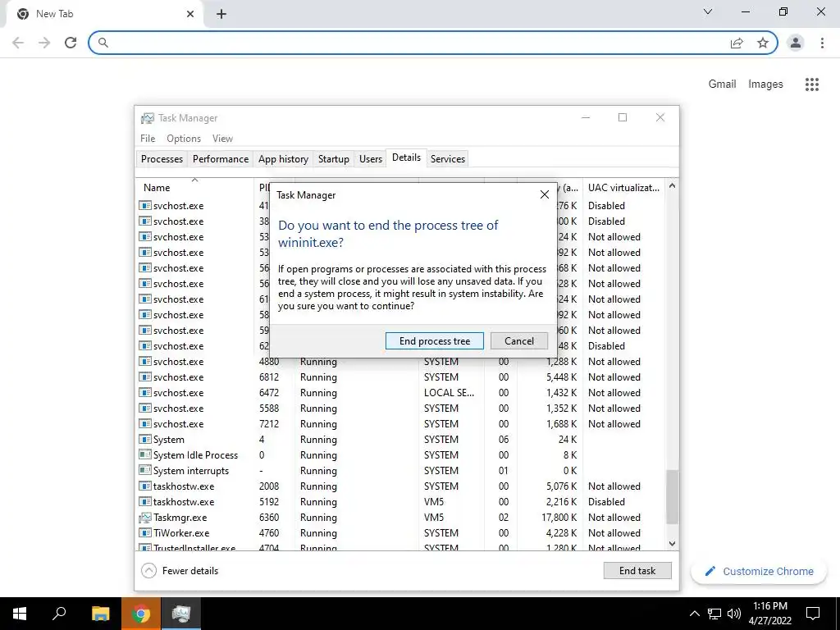Viewport: 840px width, 630px height.
Task: Select taskhostw.exe PID 2008 icon
Action: coord(144,486)
